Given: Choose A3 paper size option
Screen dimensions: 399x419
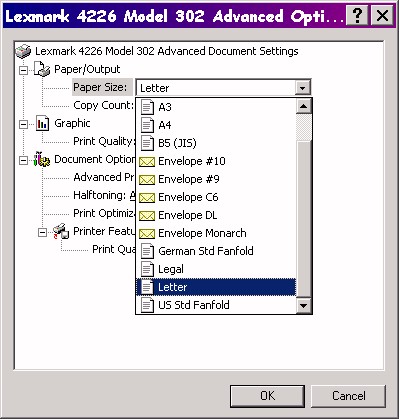Looking at the screenshot, I should [216, 107].
